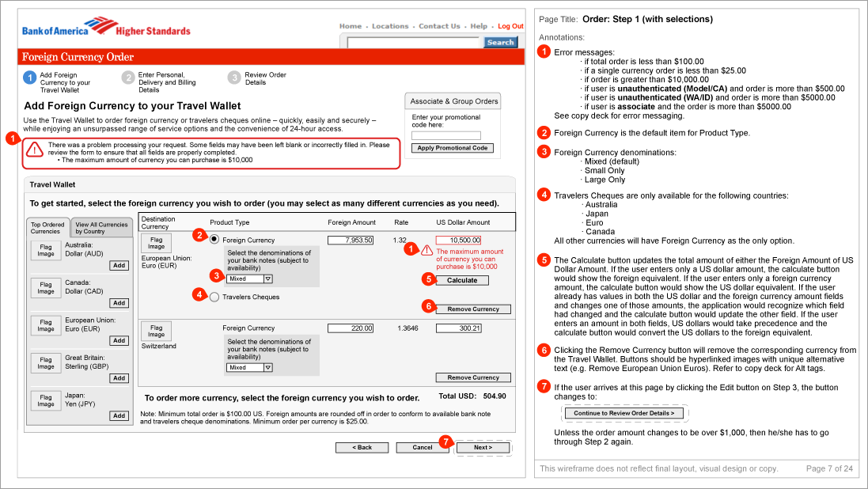Add European Union Euro from the Top Ordered list
Image resolution: width=868 pixels, height=489 pixels.
coord(119,340)
